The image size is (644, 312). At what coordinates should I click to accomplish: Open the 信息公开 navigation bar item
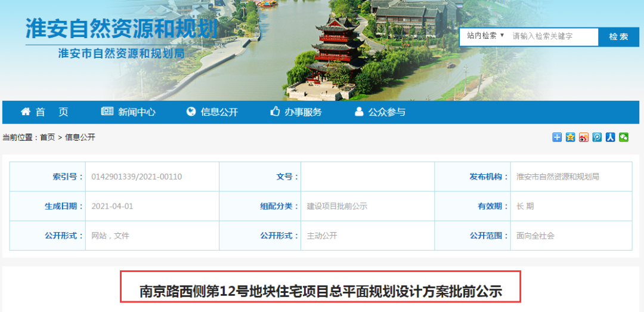212,112
